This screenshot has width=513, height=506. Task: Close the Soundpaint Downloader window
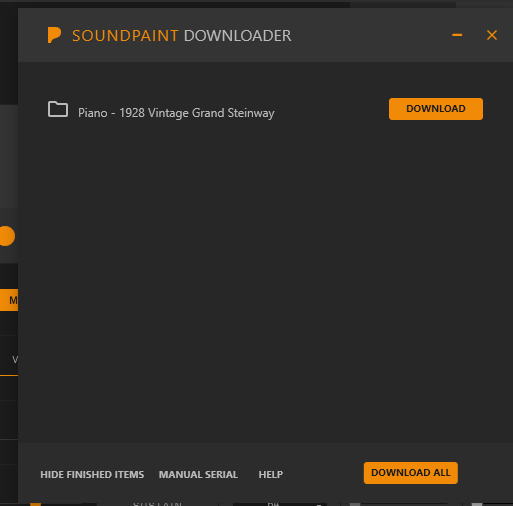tap(492, 35)
